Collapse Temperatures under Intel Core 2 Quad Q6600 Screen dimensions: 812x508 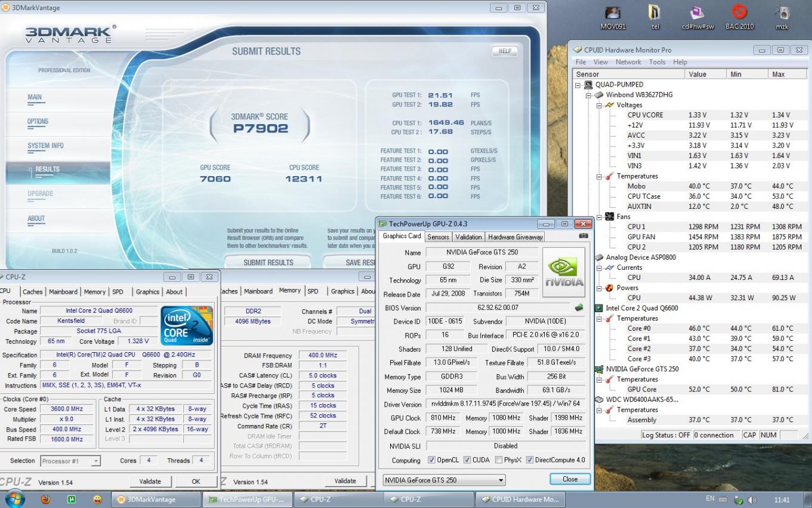pyautogui.click(x=599, y=318)
